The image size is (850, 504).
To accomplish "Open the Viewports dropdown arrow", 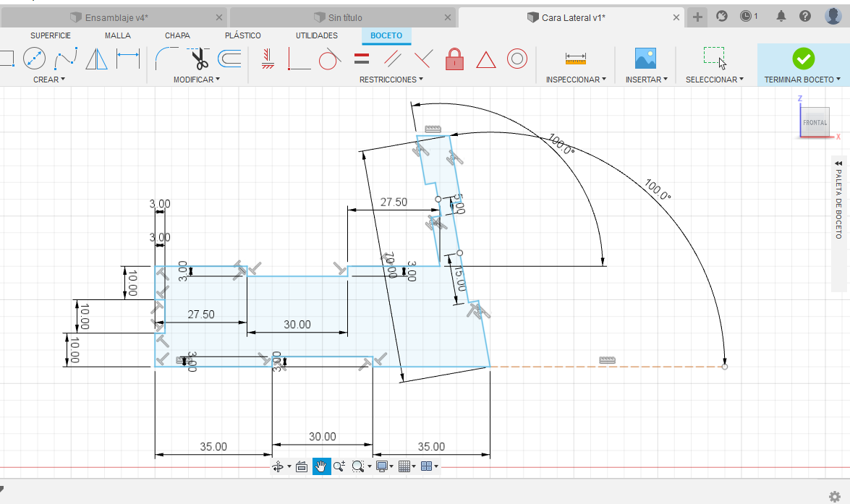I will coord(436,466).
